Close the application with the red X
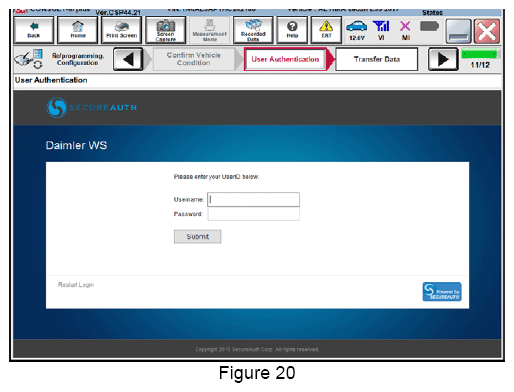This screenshot has width=514, height=392. (x=487, y=31)
